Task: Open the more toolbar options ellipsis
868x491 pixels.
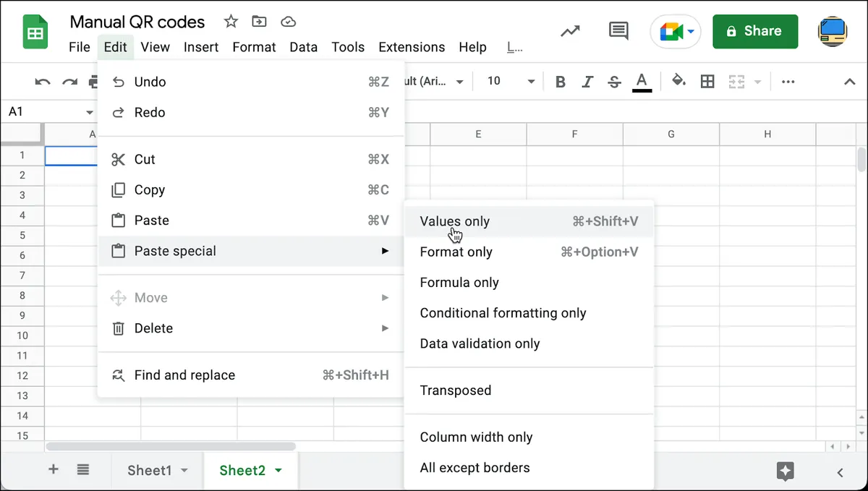Action: click(x=788, y=82)
